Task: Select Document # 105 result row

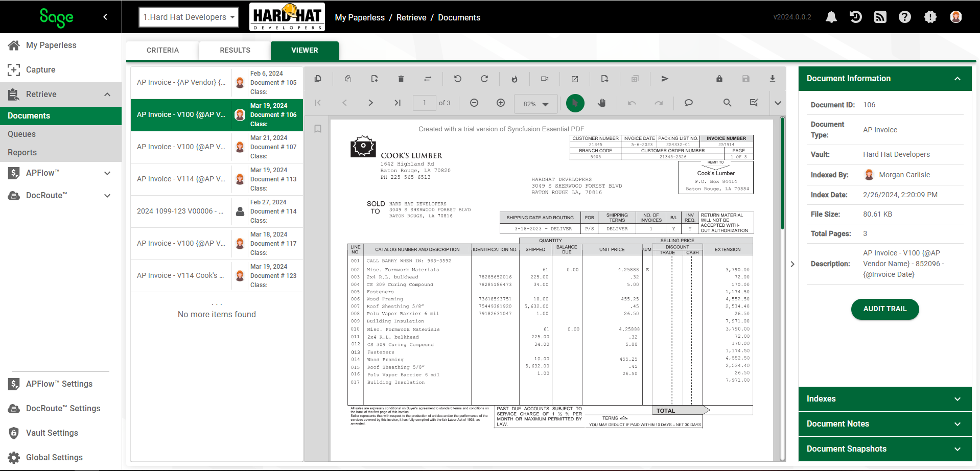Action: coord(217,83)
